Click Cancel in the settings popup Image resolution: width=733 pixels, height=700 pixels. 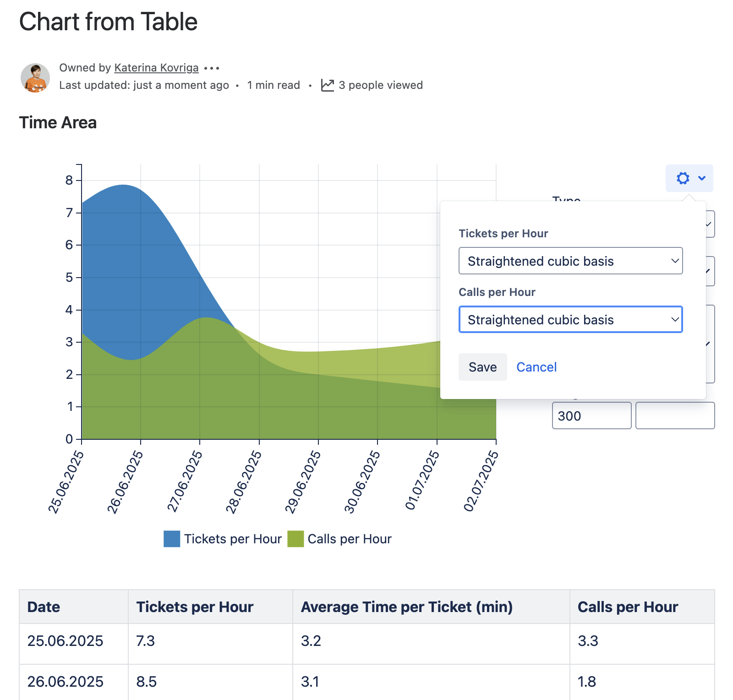(536, 367)
